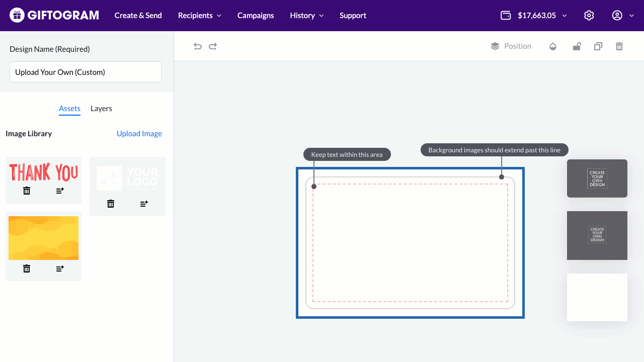The height and width of the screenshot is (362, 644).
Task: Open the Position layering button
Action: [511, 46]
